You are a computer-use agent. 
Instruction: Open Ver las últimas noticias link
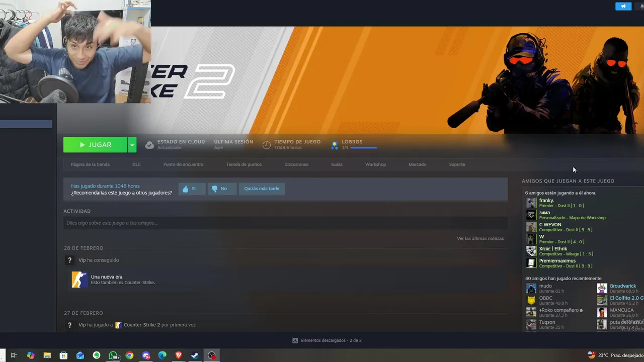coord(480,238)
